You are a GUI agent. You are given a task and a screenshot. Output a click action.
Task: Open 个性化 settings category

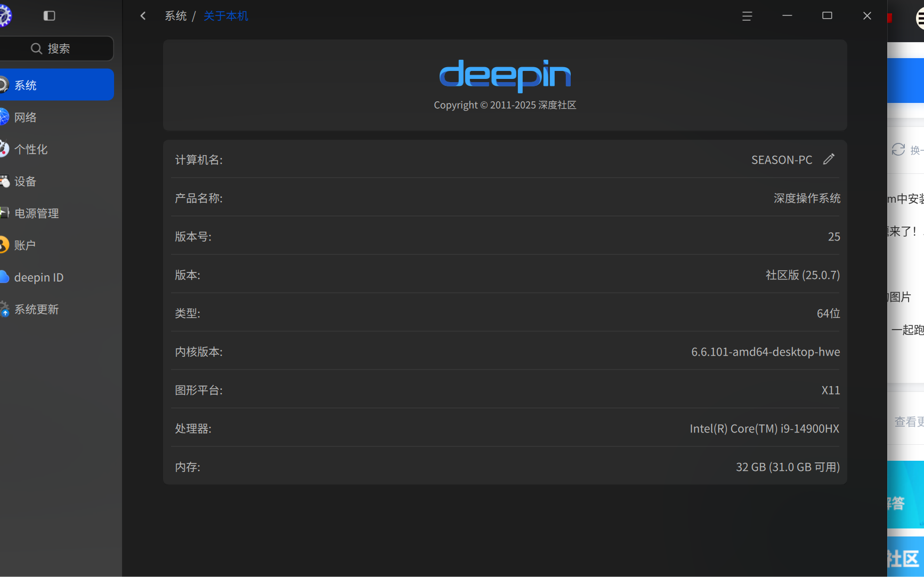(56, 149)
